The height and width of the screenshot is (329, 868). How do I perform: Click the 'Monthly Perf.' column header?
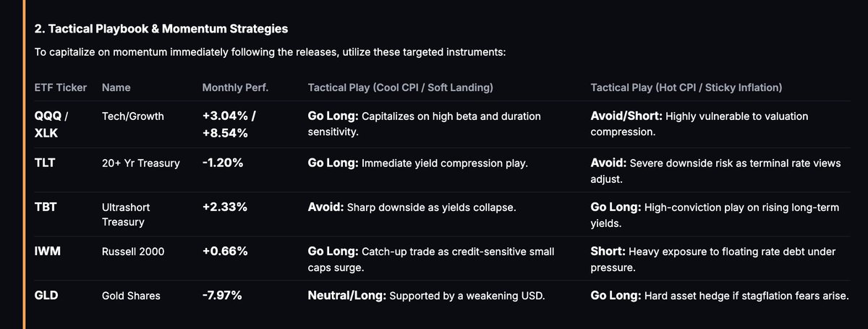[x=235, y=87]
